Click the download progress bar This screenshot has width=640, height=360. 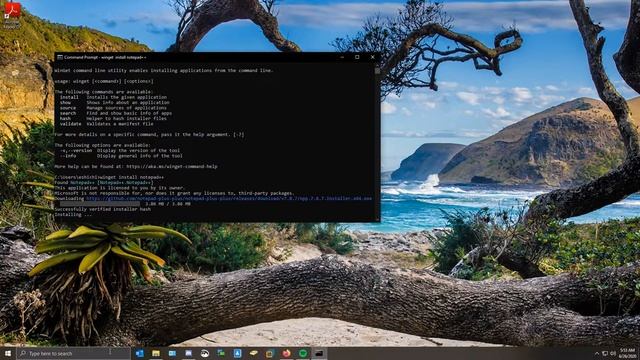(x=100, y=204)
